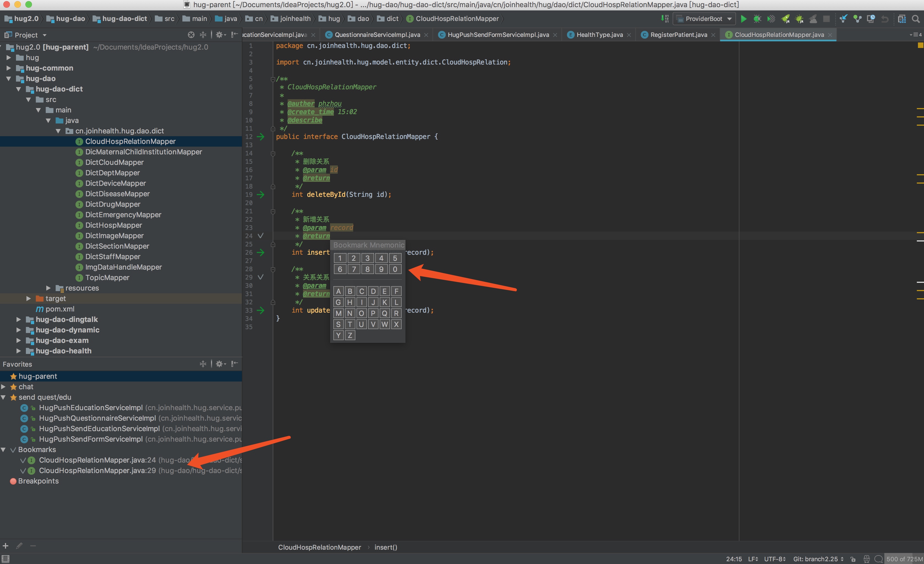Screen dimensions: 924x564
Task: Assign mnemonic A to bookmark
Action: pyautogui.click(x=339, y=291)
